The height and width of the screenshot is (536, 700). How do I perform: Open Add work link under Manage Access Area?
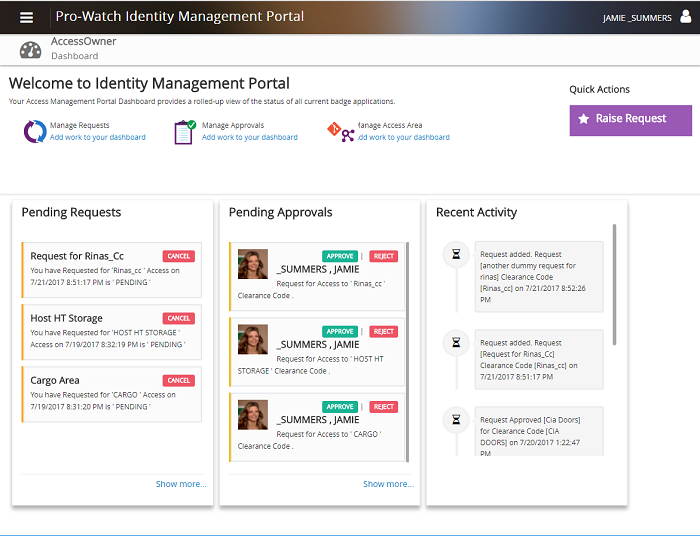point(404,137)
